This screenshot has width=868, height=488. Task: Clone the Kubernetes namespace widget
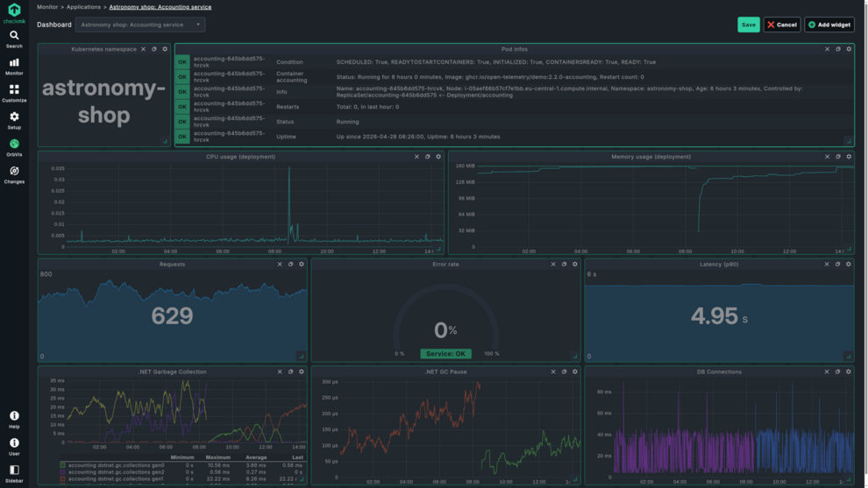click(154, 49)
